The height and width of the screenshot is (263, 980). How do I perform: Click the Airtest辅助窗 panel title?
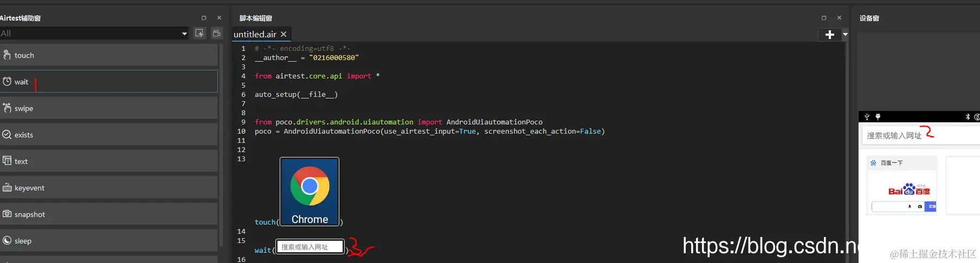(x=20, y=18)
